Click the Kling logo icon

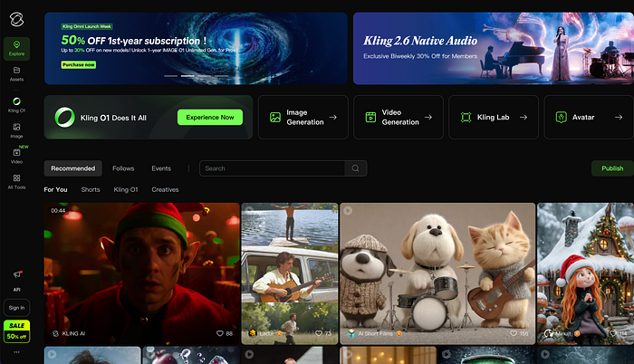(16, 16)
